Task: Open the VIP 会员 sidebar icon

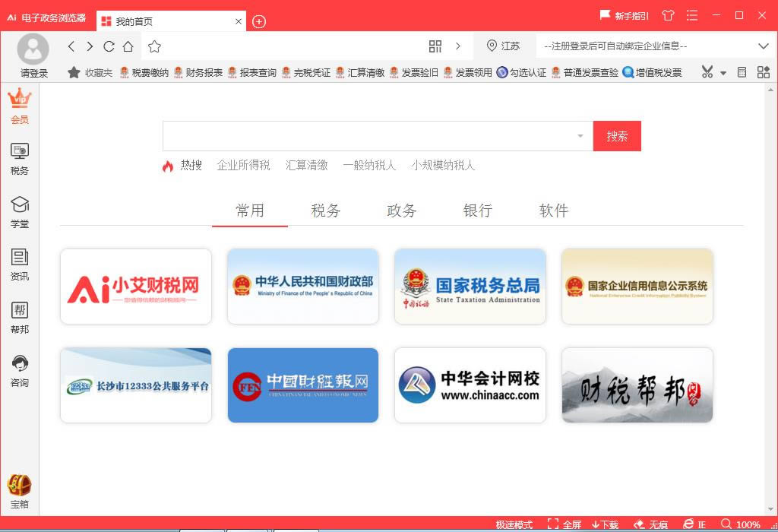Action: point(19,106)
